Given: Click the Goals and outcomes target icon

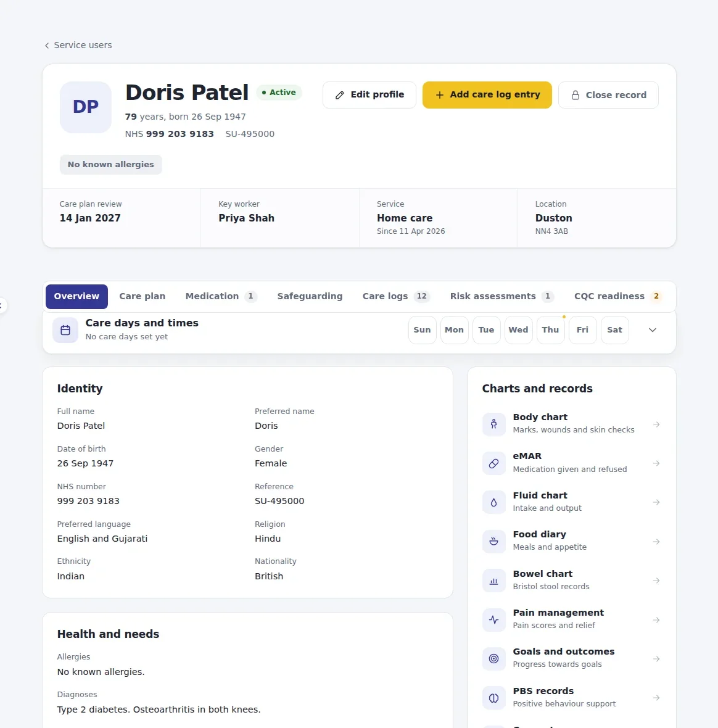Looking at the screenshot, I should coord(494,659).
